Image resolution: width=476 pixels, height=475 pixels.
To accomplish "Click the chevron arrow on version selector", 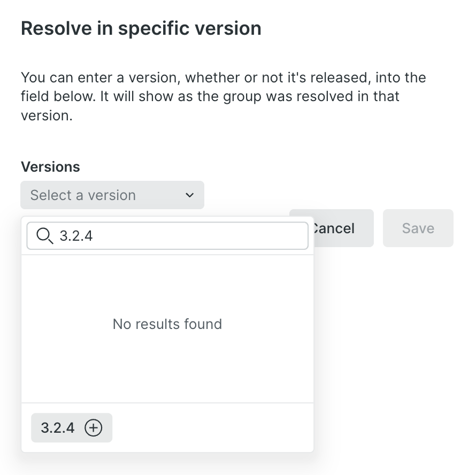I will [x=189, y=195].
